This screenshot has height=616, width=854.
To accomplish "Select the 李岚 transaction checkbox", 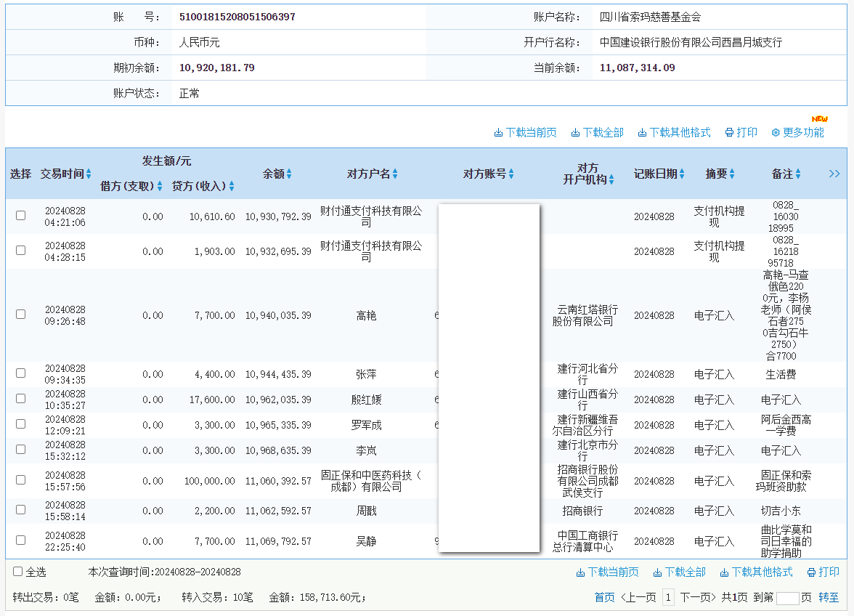I will click(20, 450).
